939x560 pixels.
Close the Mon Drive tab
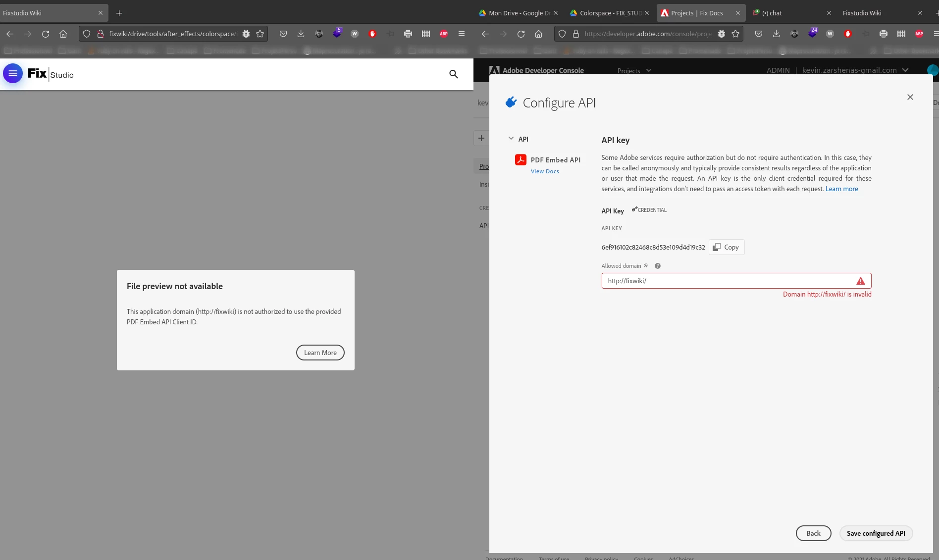(556, 13)
